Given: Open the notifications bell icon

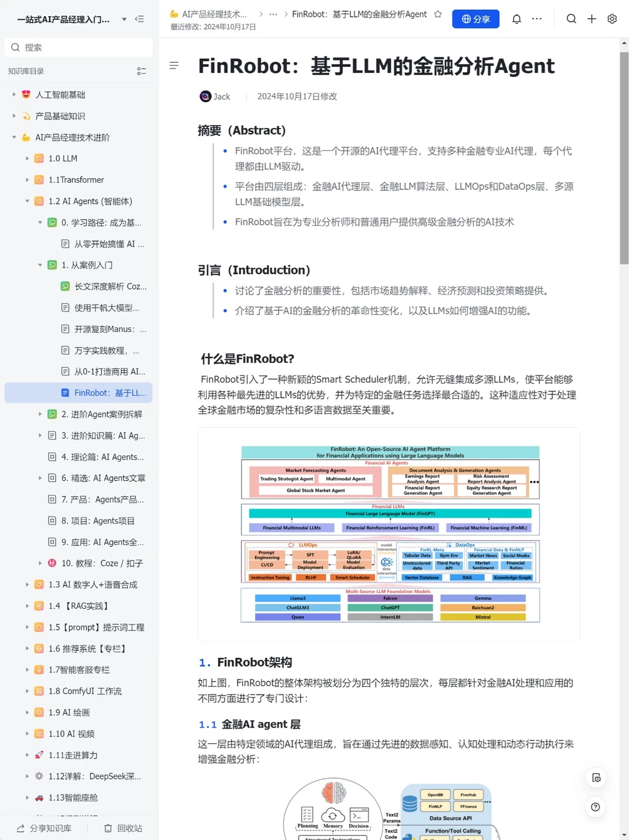Looking at the screenshot, I should (x=516, y=19).
